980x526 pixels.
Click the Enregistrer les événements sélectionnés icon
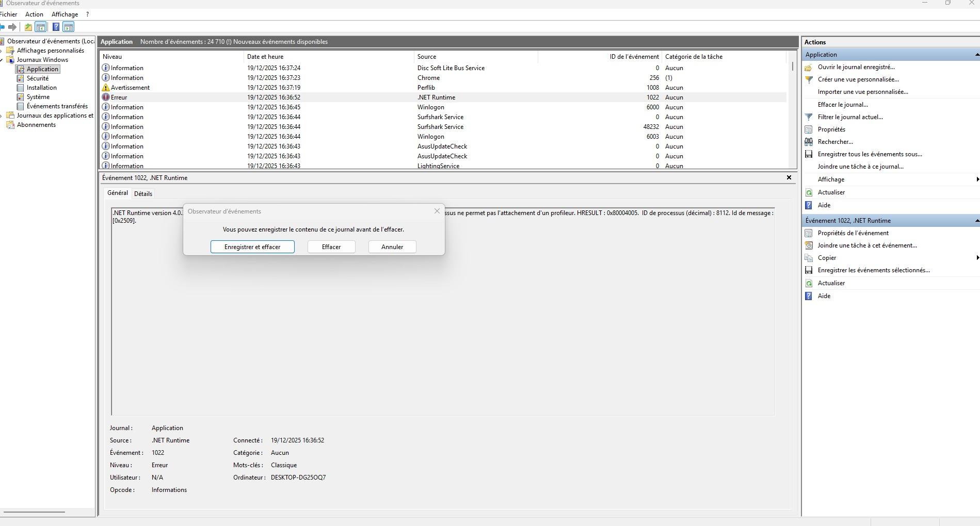click(809, 270)
